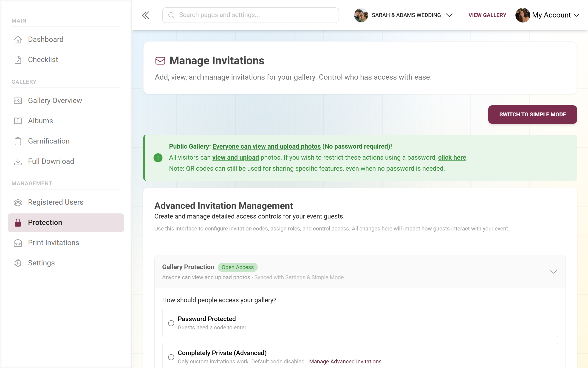Click the 'click here' password link
Viewport: 588px width, 368px height.
[x=452, y=158]
